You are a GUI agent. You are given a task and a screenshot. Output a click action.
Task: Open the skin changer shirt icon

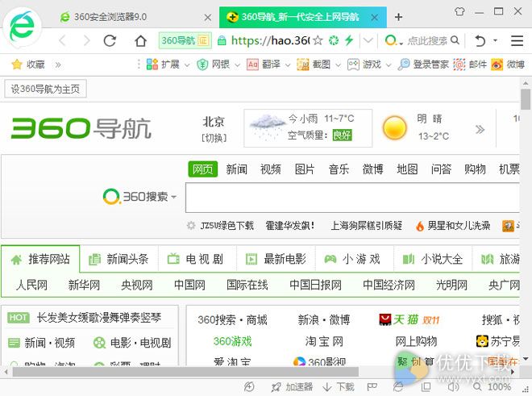tap(459, 11)
